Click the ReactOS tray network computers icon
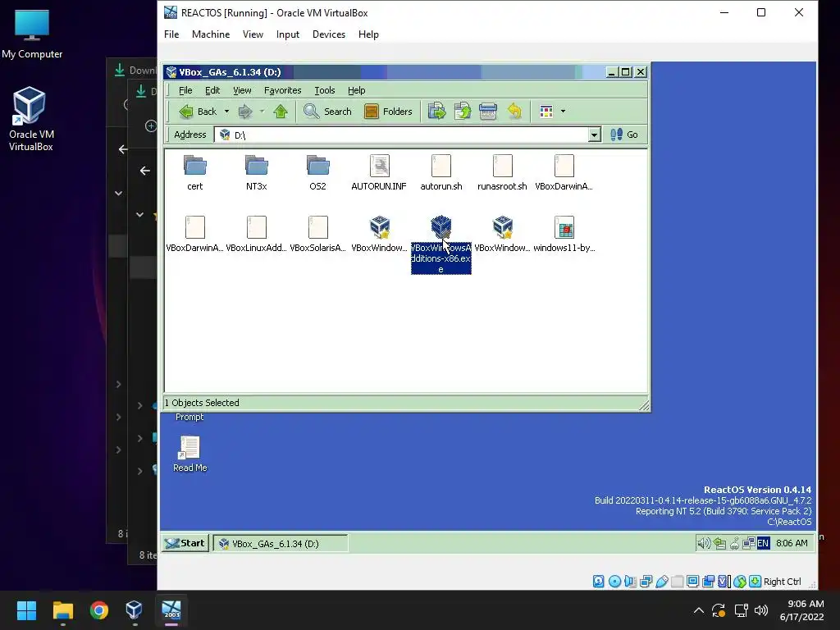The height and width of the screenshot is (630, 840). 748,543
